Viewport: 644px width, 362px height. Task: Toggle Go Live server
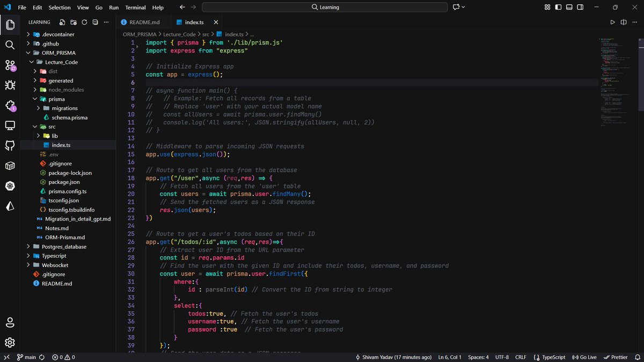point(584,357)
